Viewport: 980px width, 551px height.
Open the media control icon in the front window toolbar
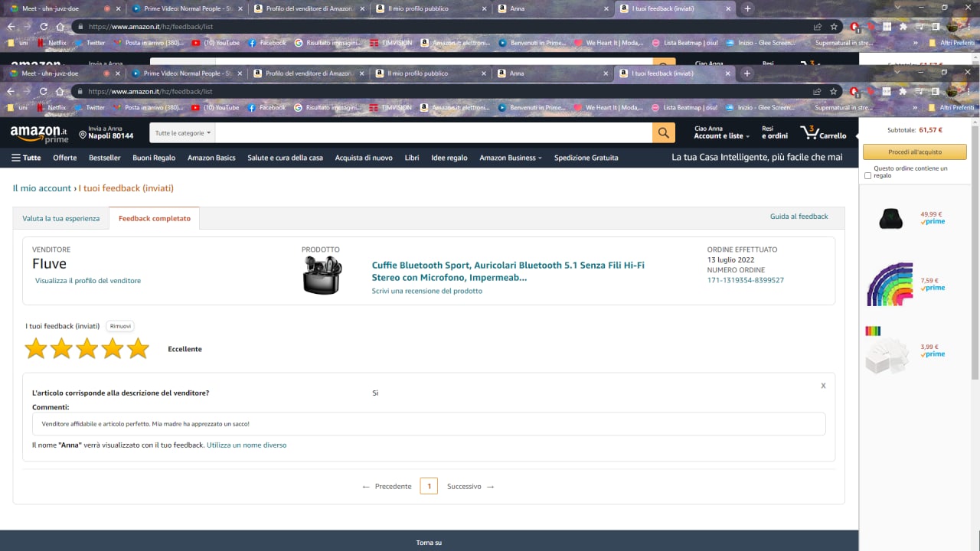(919, 91)
